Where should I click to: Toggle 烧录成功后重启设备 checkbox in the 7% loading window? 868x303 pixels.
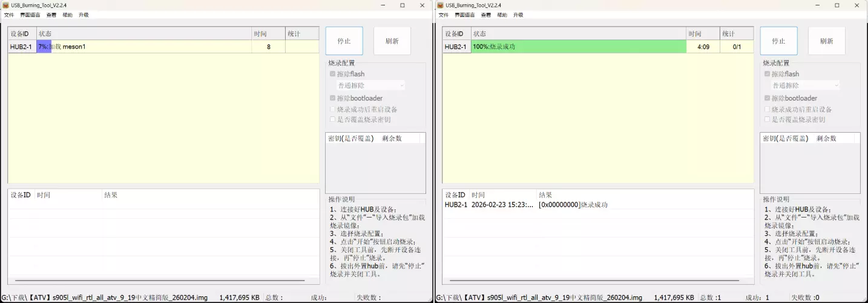pos(332,109)
